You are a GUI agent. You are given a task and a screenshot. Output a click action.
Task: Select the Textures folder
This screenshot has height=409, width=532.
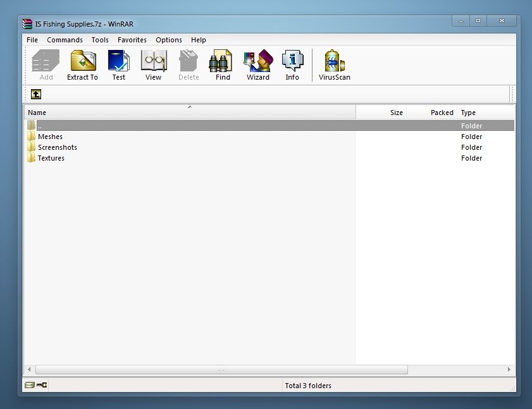tap(51, 158)
